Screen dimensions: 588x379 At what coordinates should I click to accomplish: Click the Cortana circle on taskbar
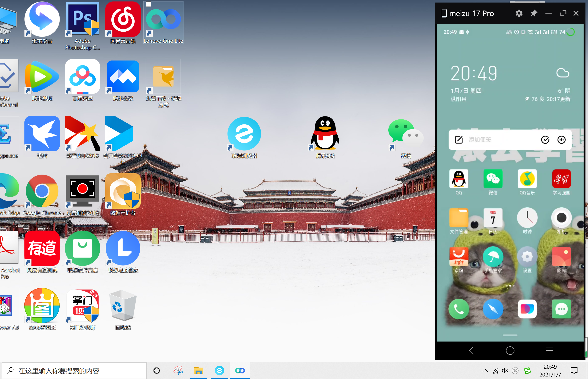(x=156, y=370)
